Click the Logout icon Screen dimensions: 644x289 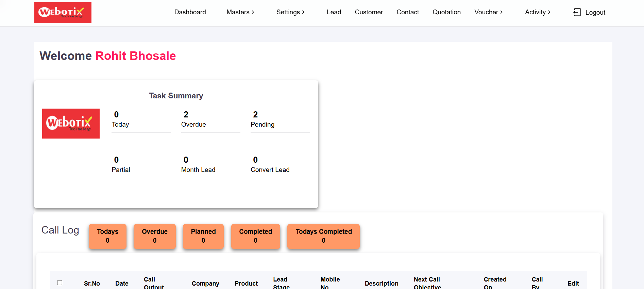pos(577,12)
